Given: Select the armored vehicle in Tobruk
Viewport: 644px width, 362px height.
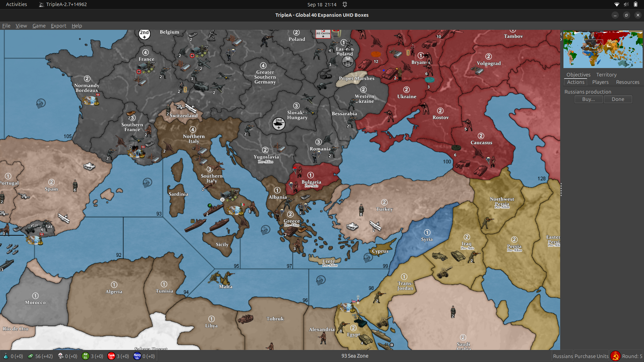Looking at the screenshot, I should [246, 318].
